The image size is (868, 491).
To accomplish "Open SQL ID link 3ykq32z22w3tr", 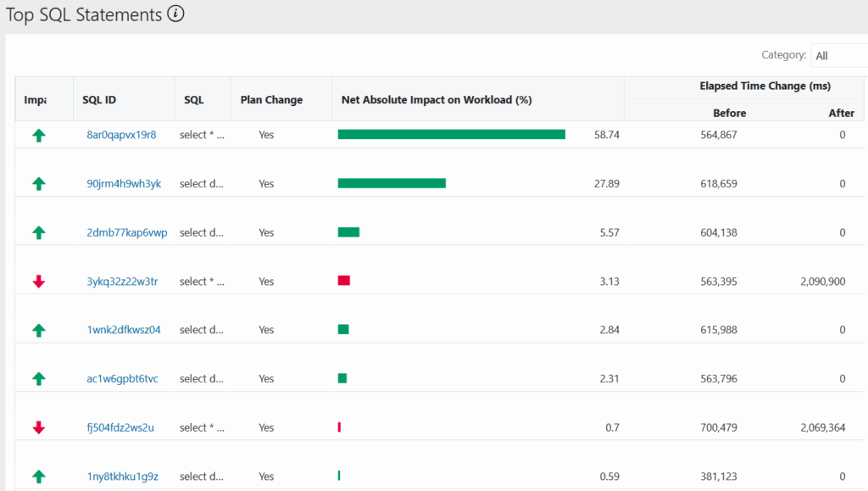I will click(121, 282).
